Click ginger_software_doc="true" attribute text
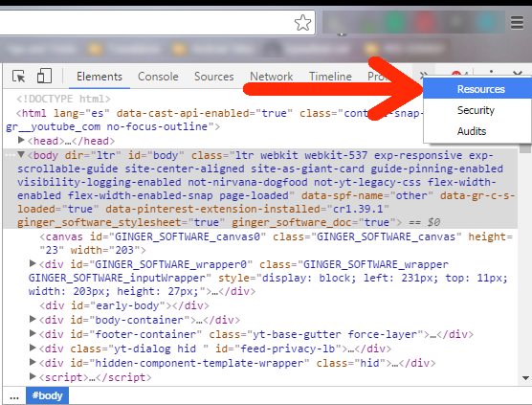The image size is (532, 405). 315,222
